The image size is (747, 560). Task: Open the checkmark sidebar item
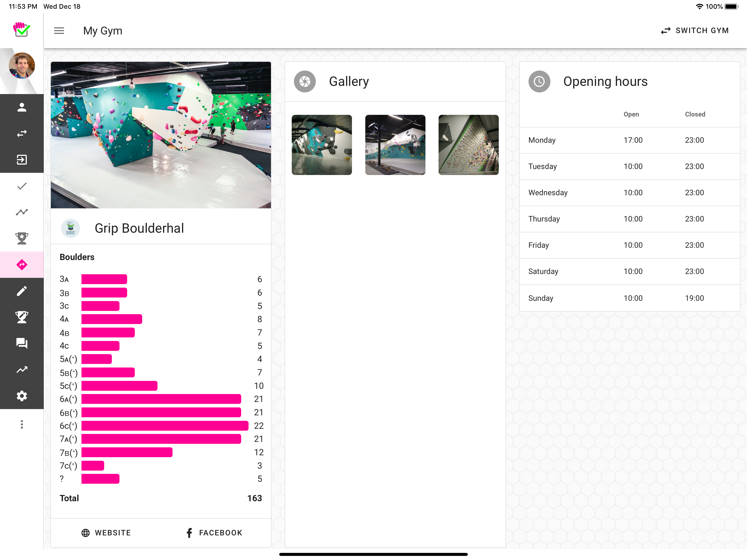(x=22, y=186)
